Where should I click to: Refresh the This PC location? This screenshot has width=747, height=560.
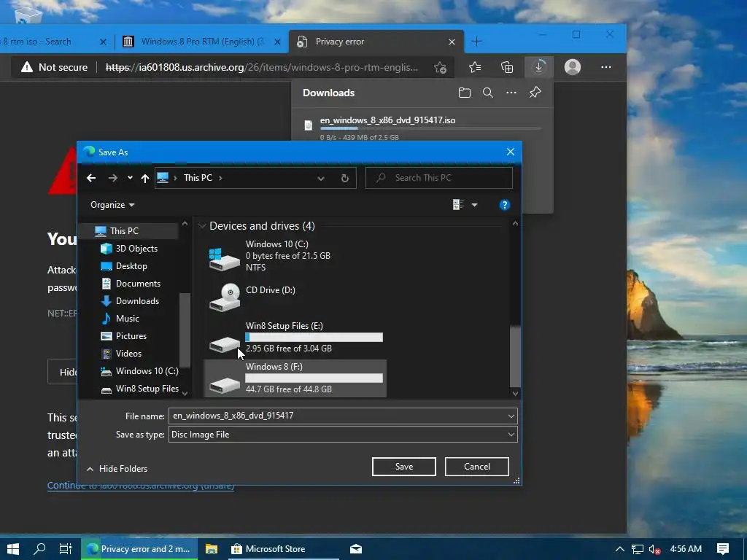(345, 178)
